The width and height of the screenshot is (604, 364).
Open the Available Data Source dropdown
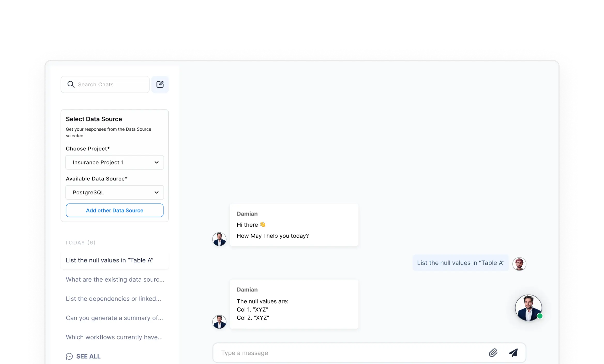[x=115, y=192]
